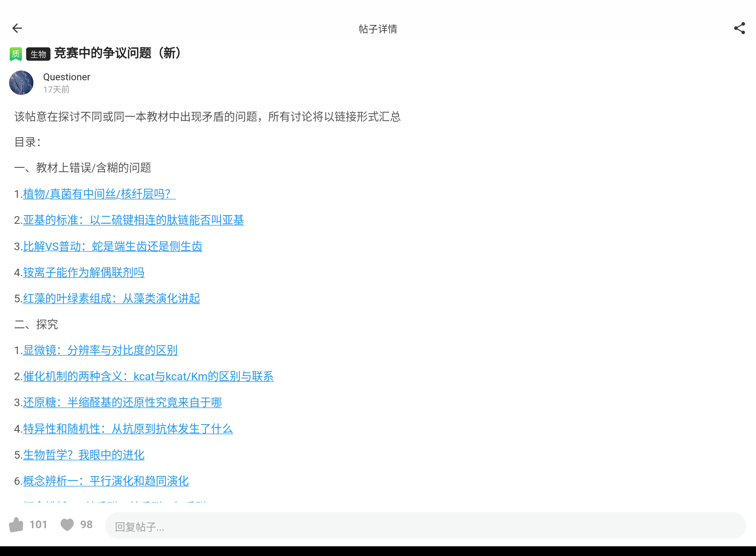Open link 还原糖 半缩醛基

[x=122, y=402]
